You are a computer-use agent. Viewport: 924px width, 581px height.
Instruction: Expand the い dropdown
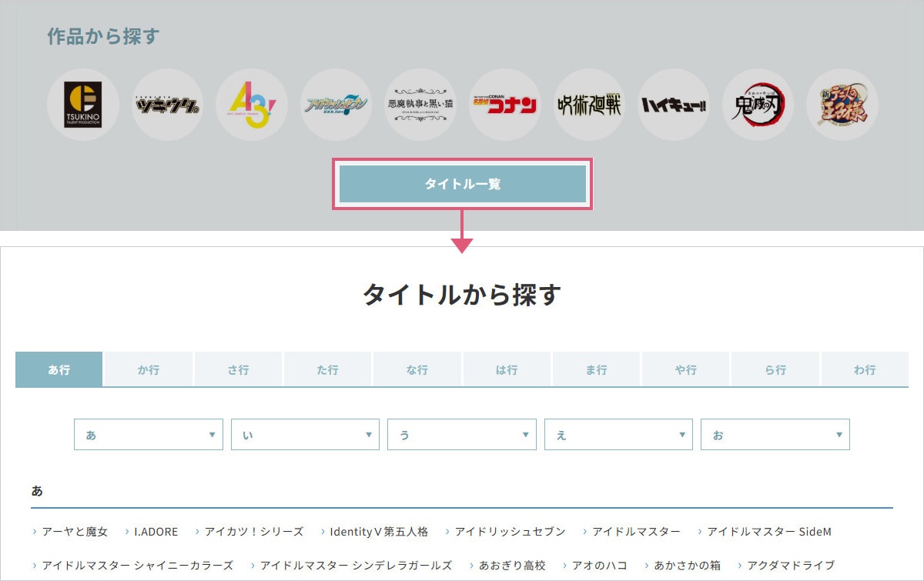click(305, 435)
